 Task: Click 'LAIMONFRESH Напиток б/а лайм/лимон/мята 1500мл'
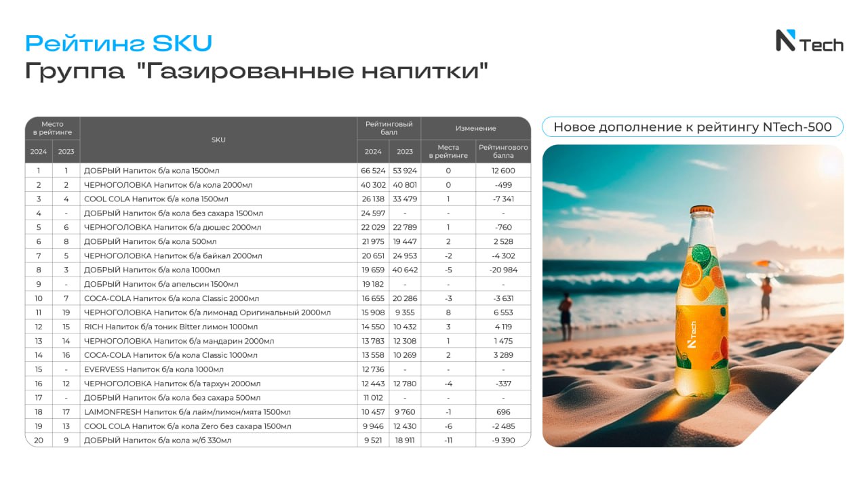coord(186,413)
